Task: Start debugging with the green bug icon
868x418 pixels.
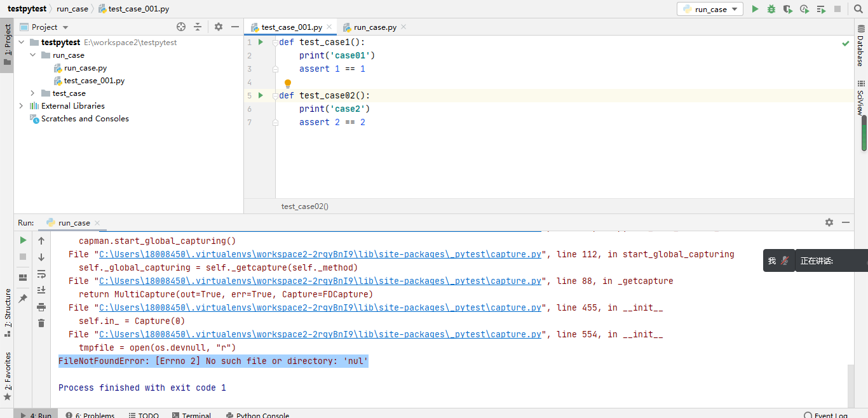Action: (771, 9)
